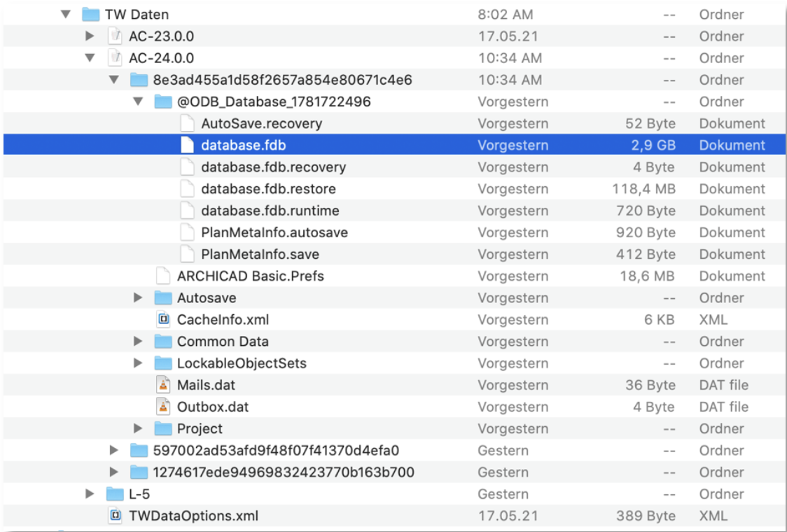The image size is (787, 532).
Task: Select the folder name TW Daten
Action: (137, 15)
